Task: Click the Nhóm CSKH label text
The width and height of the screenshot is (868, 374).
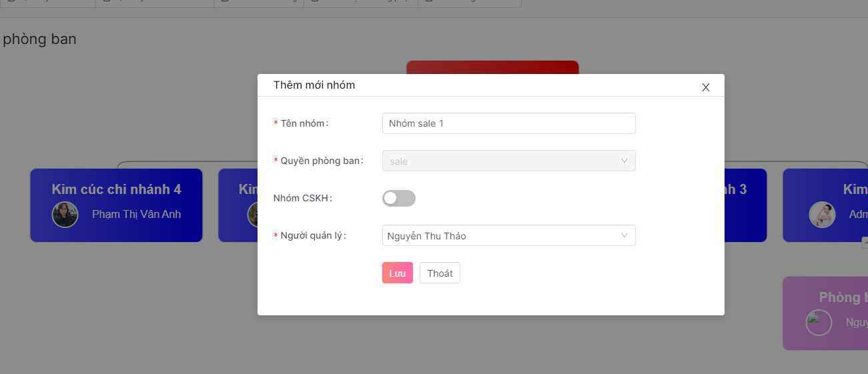Action: (302, 198)
